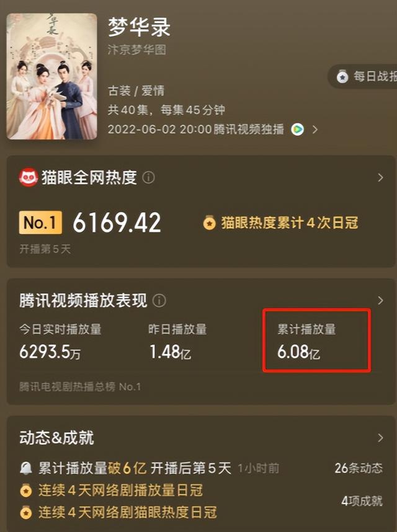
Task: Select the 累计播放量 6.08亿 stat
Action: pyautogui.click(x=306, y=341)
